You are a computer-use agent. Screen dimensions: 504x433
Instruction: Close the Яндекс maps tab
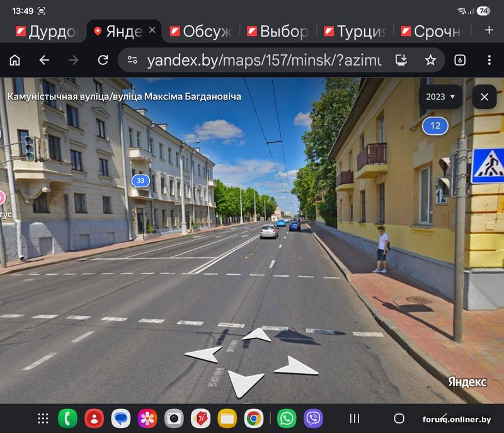click(152, 30)
